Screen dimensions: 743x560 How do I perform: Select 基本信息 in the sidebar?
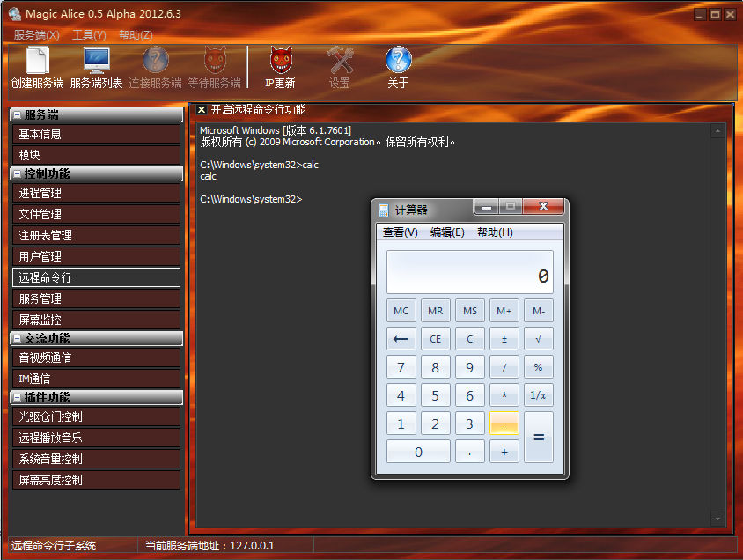pos(96,134)
